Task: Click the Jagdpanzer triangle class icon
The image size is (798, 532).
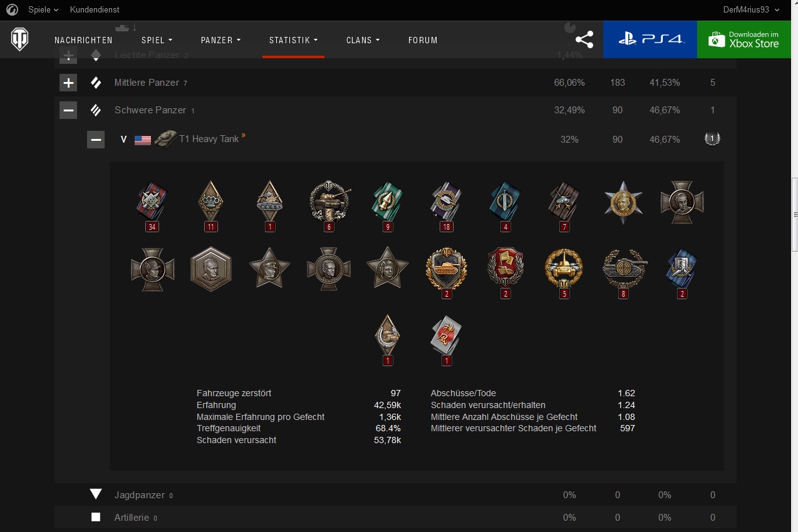Action: [x=96, y=494]
